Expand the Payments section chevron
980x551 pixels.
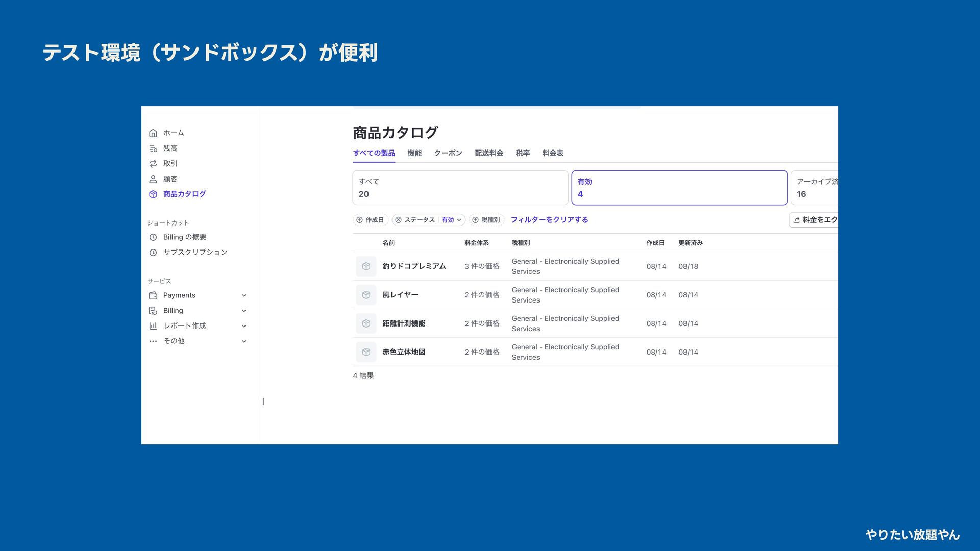(x=244, y=295)
